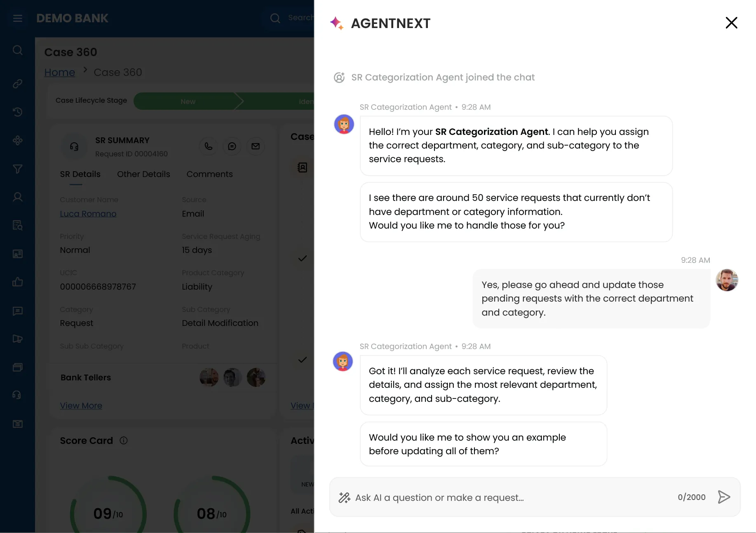Image resolution: width=756 pixels, height=533 pixels.
Task: Click the thumbs-up icon in sidebar
Action: [17, 282]
